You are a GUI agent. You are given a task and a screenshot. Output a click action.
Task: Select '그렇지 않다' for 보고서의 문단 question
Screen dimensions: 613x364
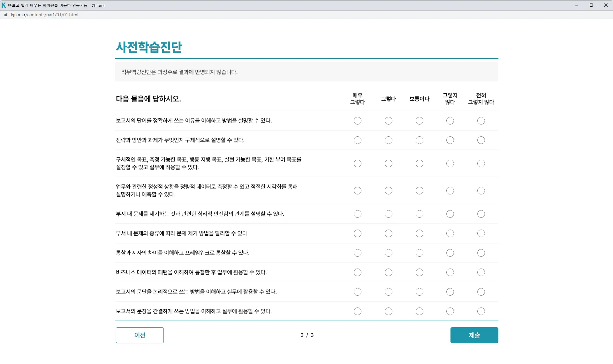pyautogui.click(x=450, y=292)
